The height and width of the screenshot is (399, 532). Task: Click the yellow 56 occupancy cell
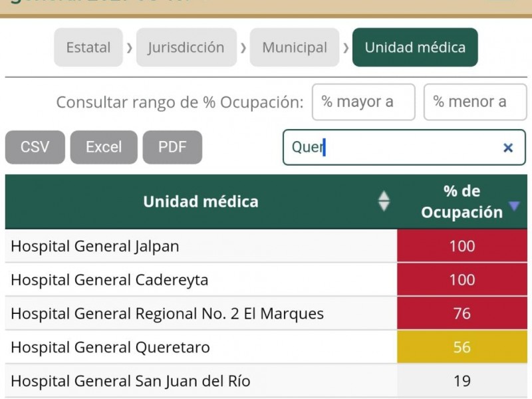[462, 347]
